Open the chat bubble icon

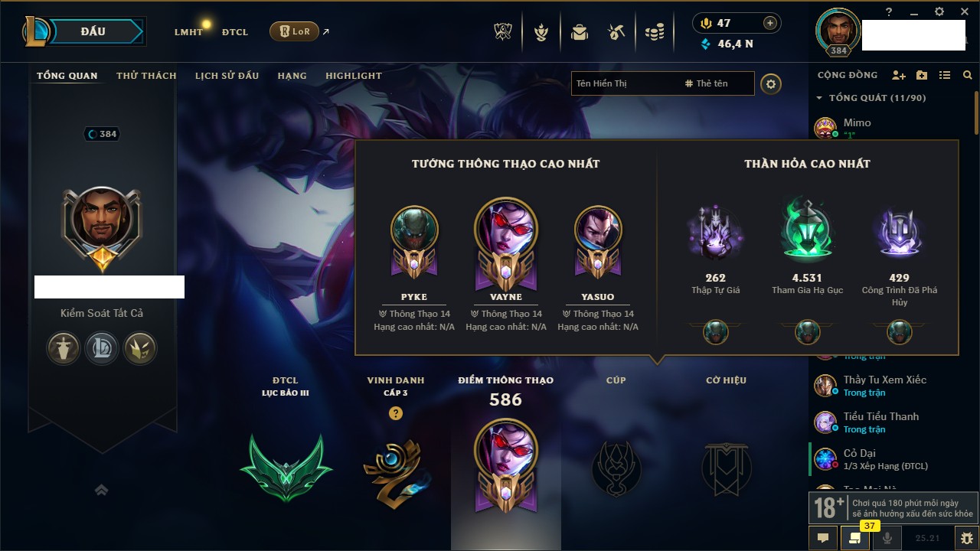[x=823, y=538]
